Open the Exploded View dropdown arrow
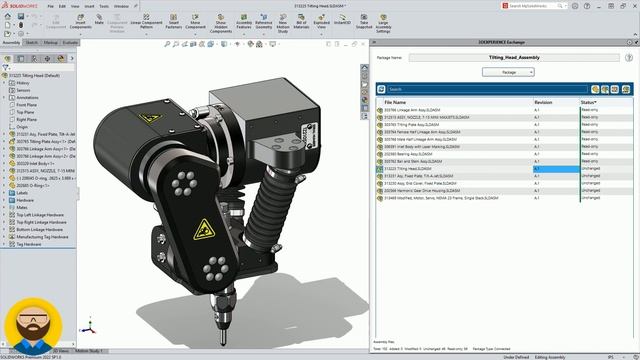The image size is (640, 360). point(322,34)
